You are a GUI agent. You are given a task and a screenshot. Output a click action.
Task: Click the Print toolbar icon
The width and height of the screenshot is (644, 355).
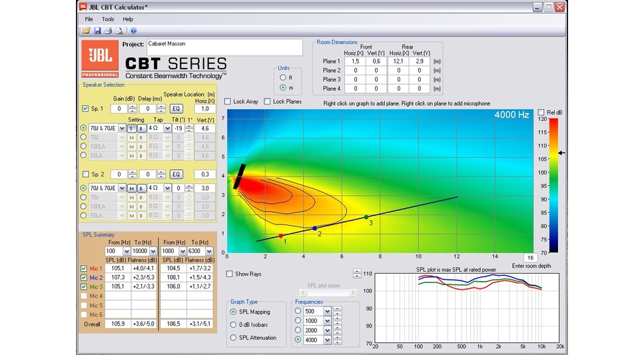coord(108,31)
